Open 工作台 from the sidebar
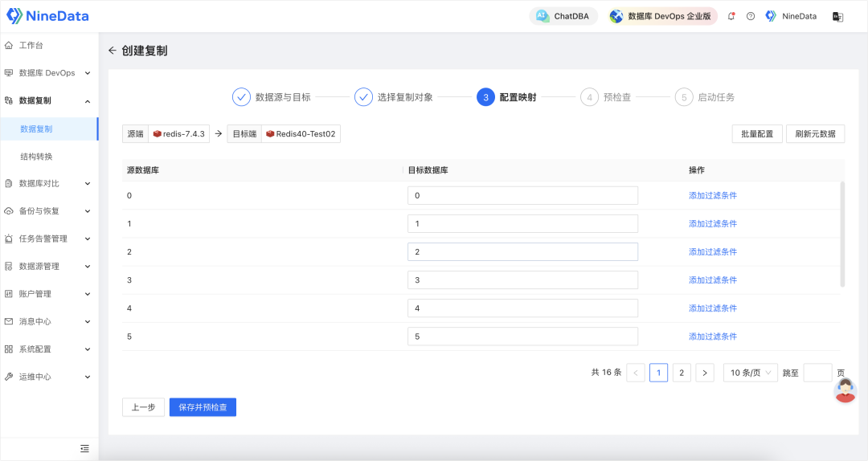868x461 pixels. coord(31,46)
